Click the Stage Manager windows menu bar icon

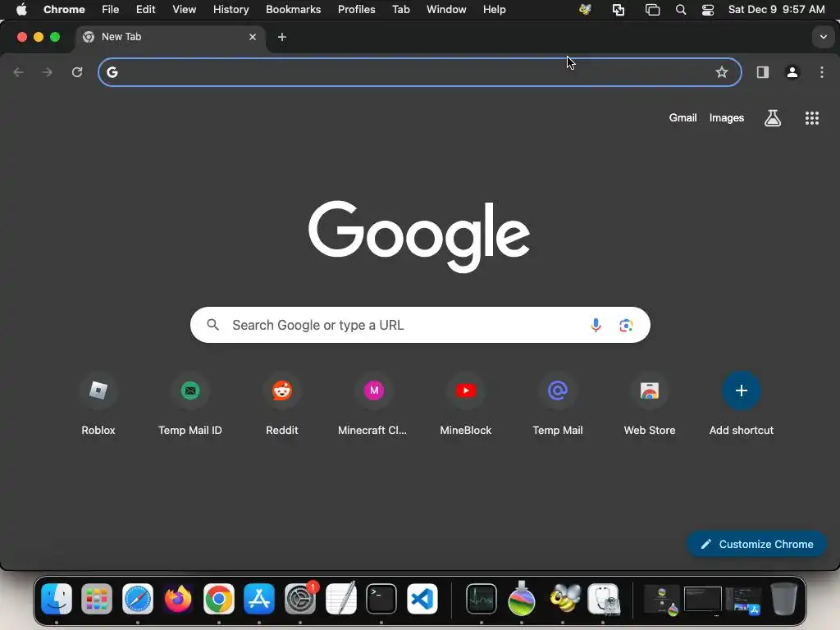tap(652, 10)
